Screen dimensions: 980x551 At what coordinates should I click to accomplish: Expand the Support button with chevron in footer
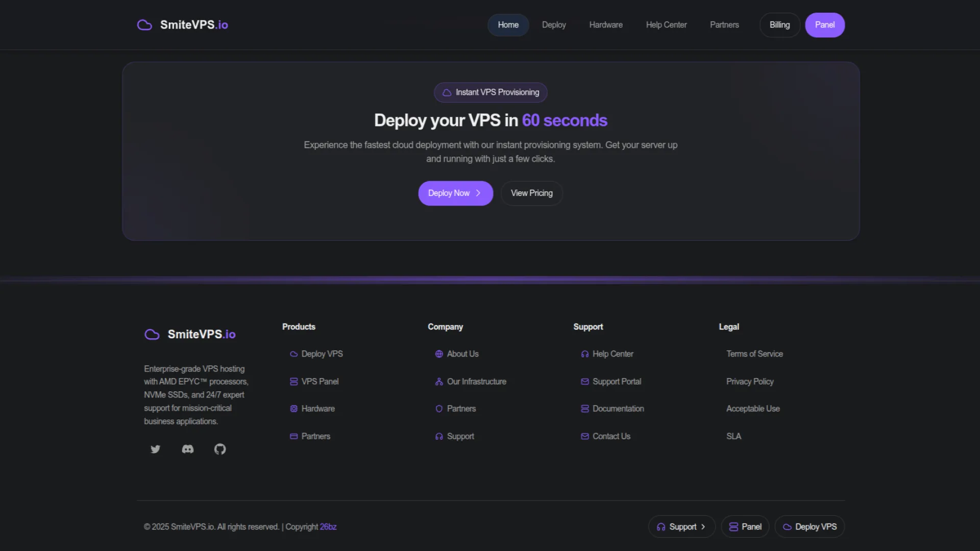(x=681, y=527)
